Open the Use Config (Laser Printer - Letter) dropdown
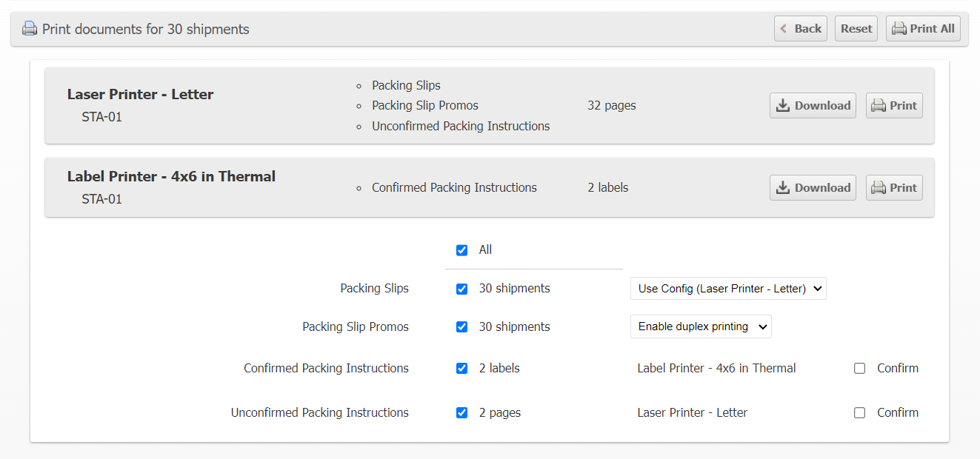Viewport: 980px width, 459px height. click(x=728, y=289)
